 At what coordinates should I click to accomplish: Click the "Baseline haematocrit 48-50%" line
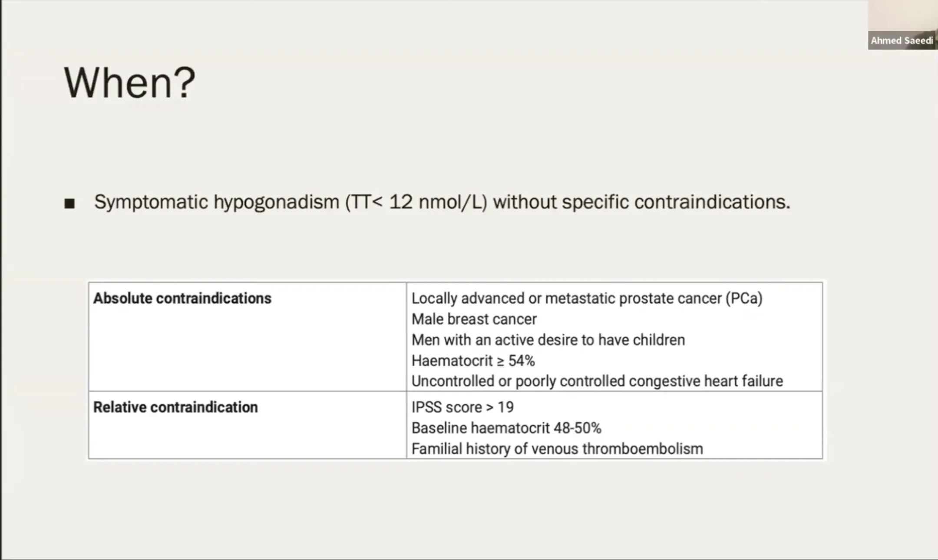(x=506, y=428)
